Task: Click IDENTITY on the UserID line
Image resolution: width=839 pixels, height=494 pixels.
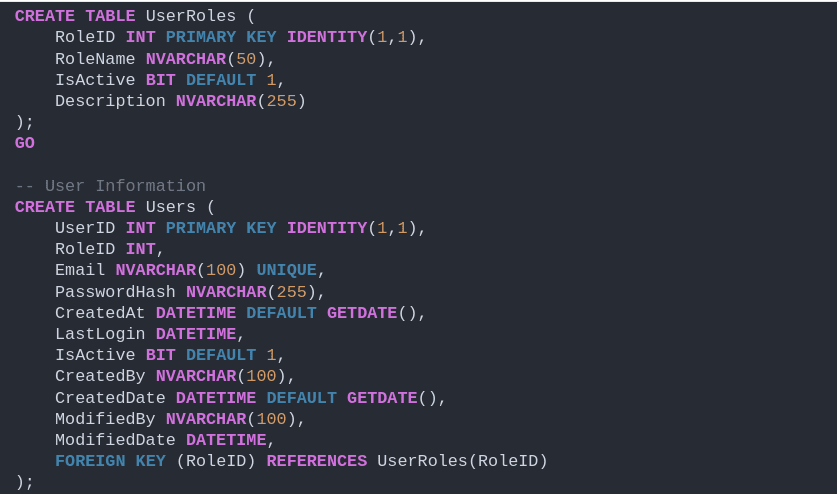Action: click(327, 229)
